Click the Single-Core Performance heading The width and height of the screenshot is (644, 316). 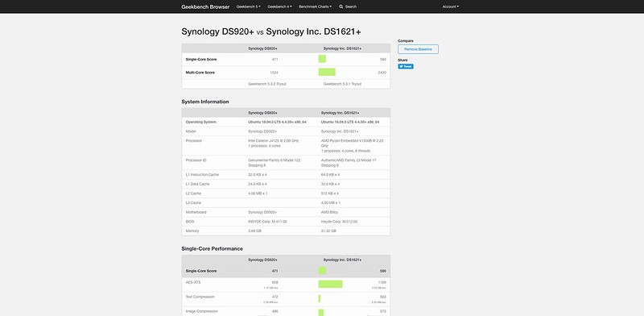pos(212,249)
